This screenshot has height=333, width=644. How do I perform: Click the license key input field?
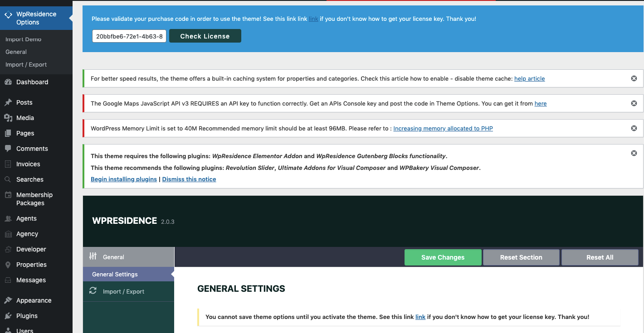click(129, 36)
